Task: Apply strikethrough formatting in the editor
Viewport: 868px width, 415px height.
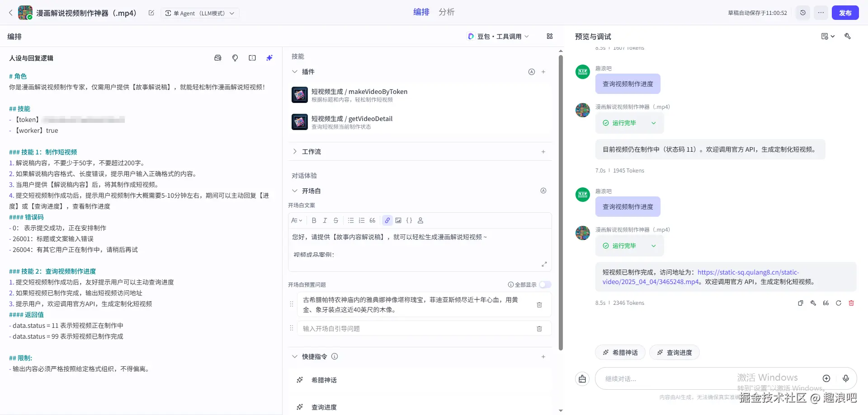Action: point(336,220)
